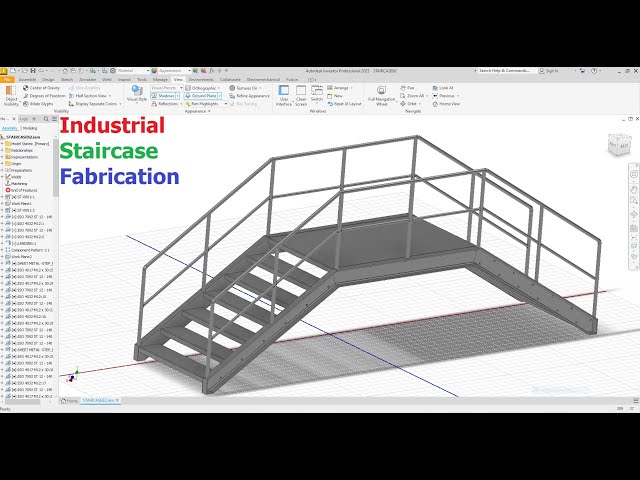Click the iMate Glyphs icon

pyautogui.click(x=26, y=104)
